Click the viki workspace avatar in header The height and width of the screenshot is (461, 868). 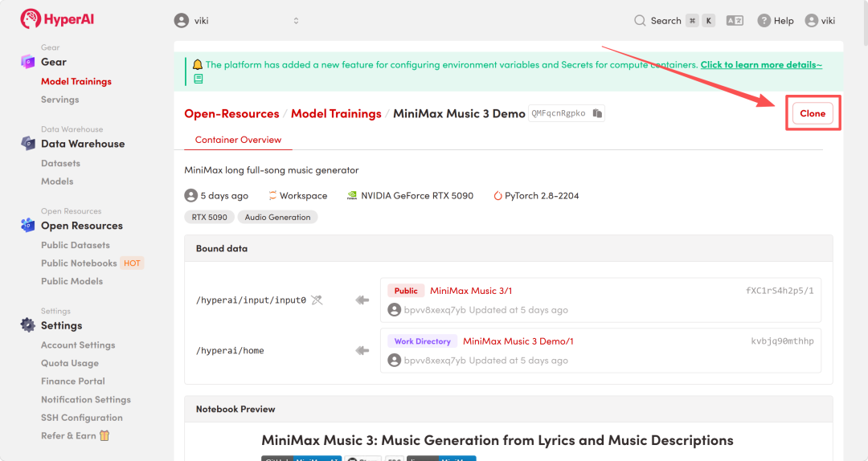tap(182, 20)
